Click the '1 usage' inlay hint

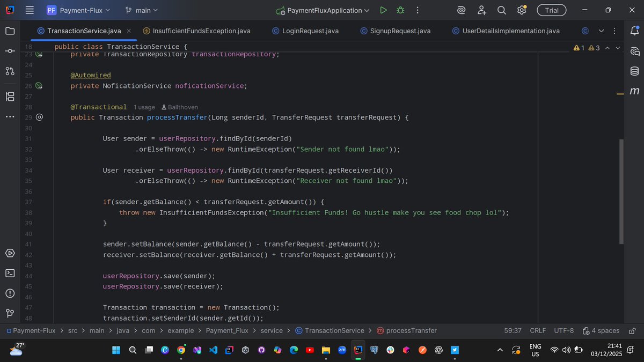point(144,107)
